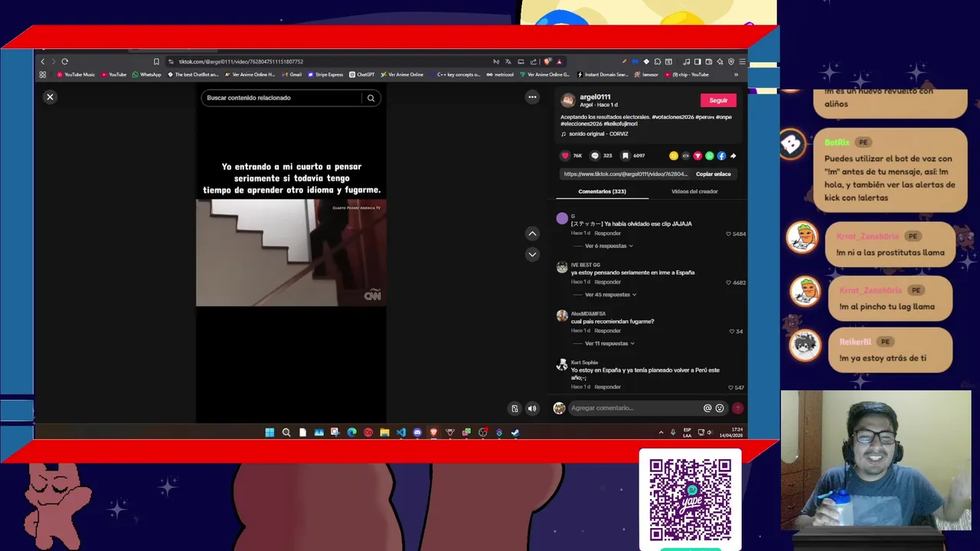Click the embed code share icon
Image resolution: width=980 pixels, height=551 pixels.
click(x=685, y=155)
